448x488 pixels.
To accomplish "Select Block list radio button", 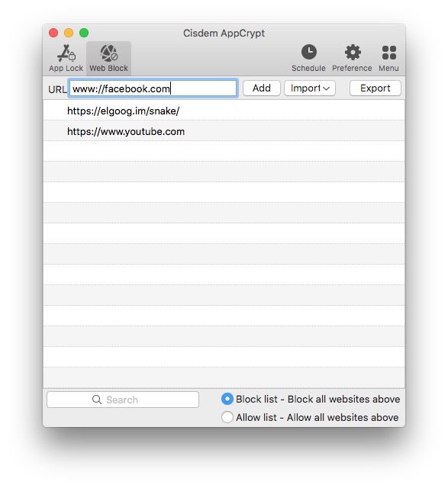I will pyautogui.click(x=227, y=399).
